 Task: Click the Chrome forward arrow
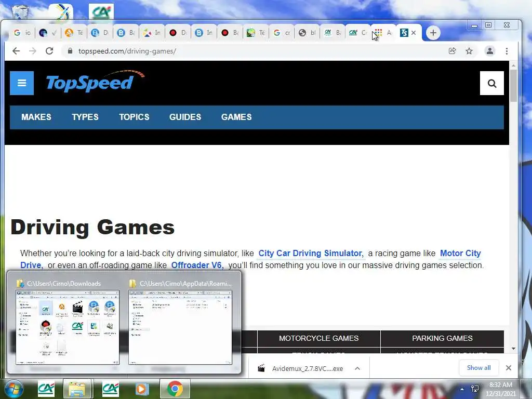(x=33, y=51)
